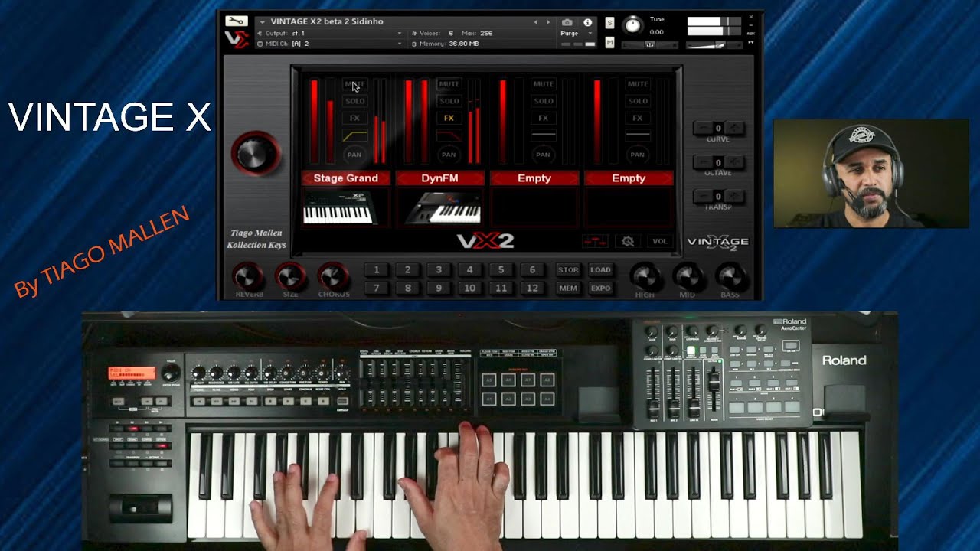
Task: Click the REVERB knob
Action: (x=248, y=275)
